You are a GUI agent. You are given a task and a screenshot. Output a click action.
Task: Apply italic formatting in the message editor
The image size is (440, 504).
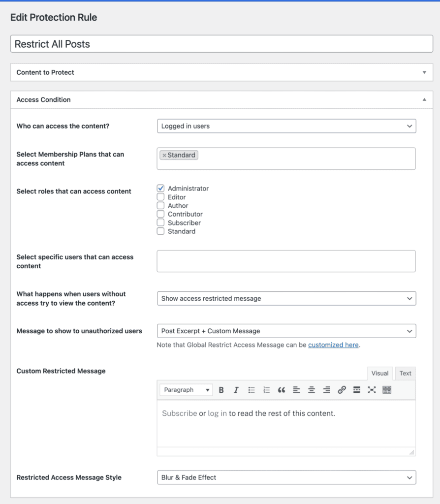click(236, 390)
